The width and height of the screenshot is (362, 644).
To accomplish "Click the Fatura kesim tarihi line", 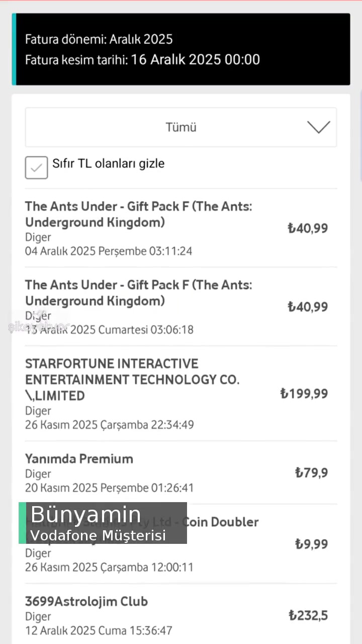I will click(142, 59).
